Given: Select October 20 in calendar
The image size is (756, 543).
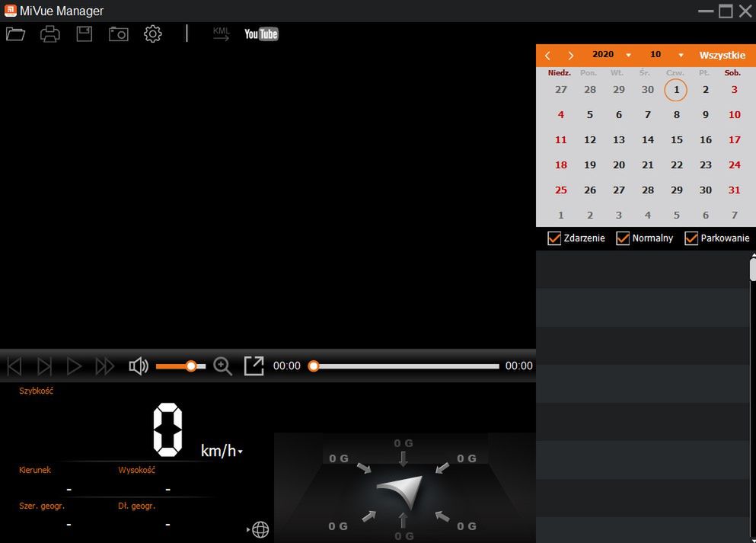Looking at the screenshot, I should [619, 165].
